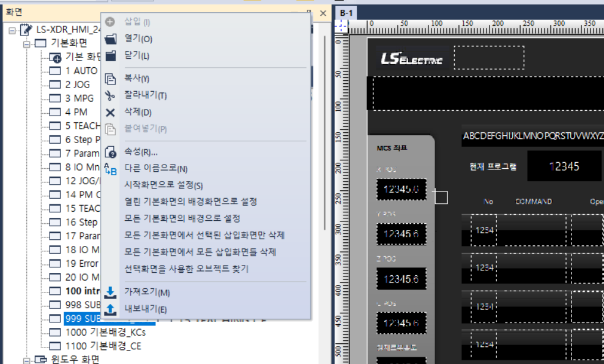Click the ABCDEFGHIJKLMNO text display on canvas

[x=533, y=136]
